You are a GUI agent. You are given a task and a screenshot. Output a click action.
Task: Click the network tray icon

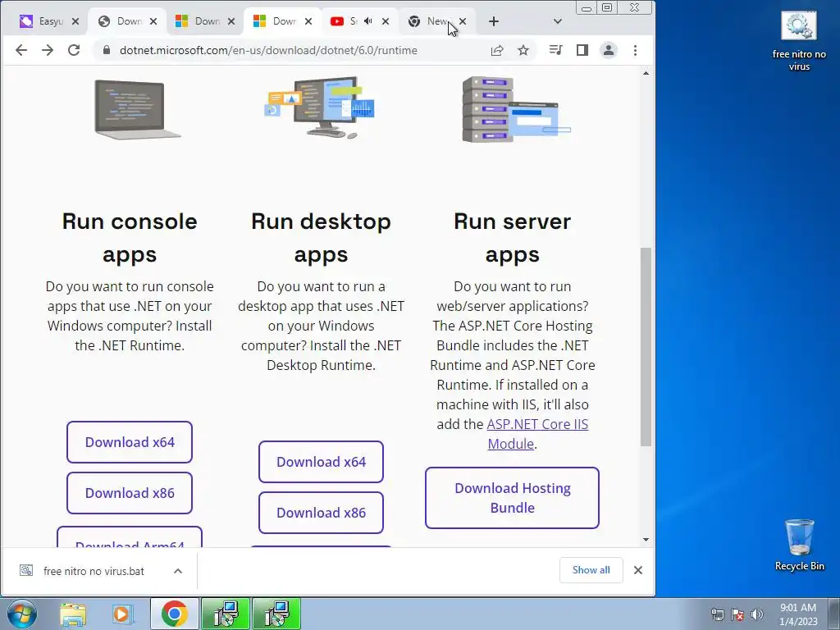[x=717, y=614]
